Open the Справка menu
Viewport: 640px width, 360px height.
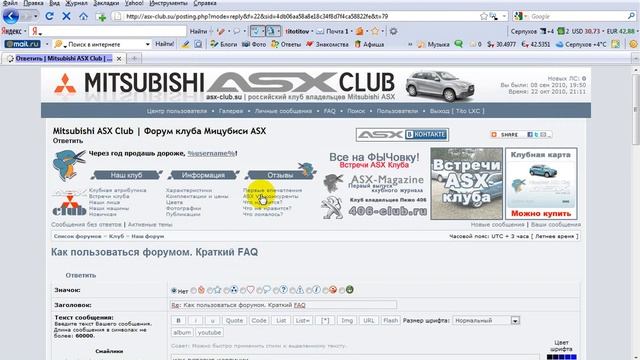(x=204, y=3)
